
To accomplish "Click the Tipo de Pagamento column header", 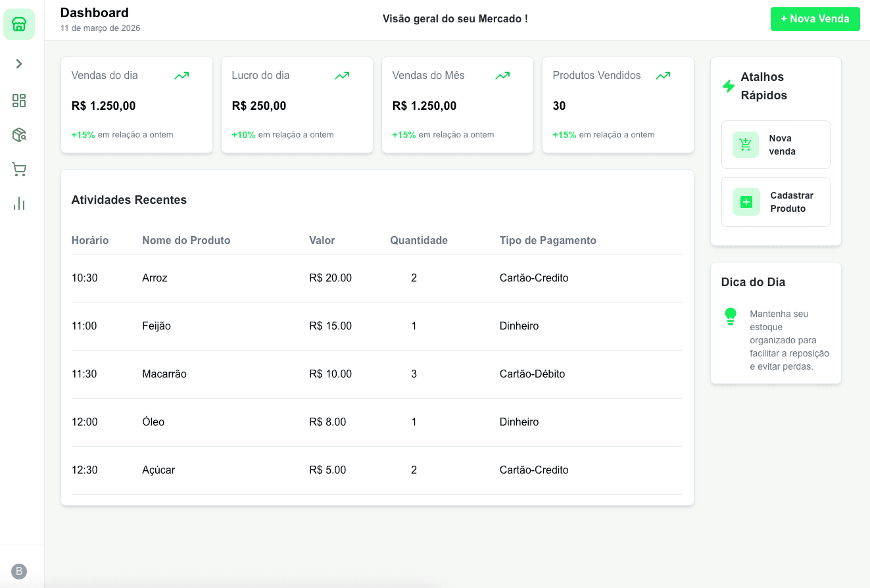I will (x=548, y=240).
